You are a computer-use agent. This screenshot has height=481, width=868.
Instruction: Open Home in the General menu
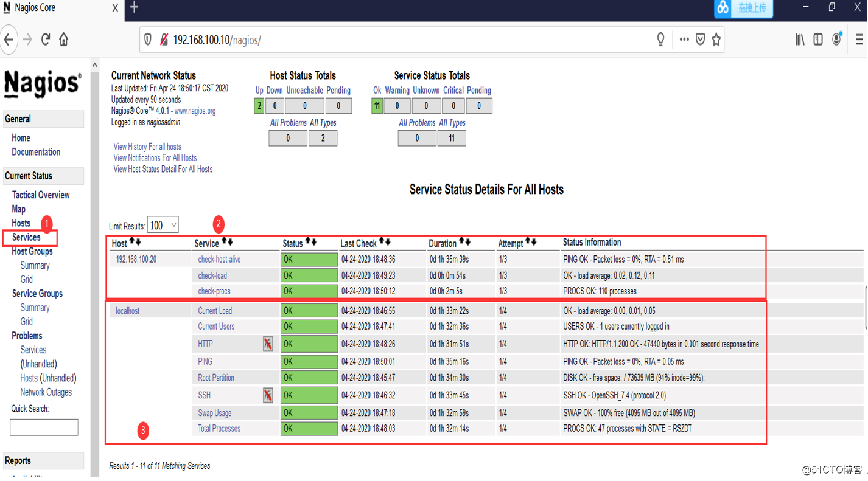(x=21, y=138)
